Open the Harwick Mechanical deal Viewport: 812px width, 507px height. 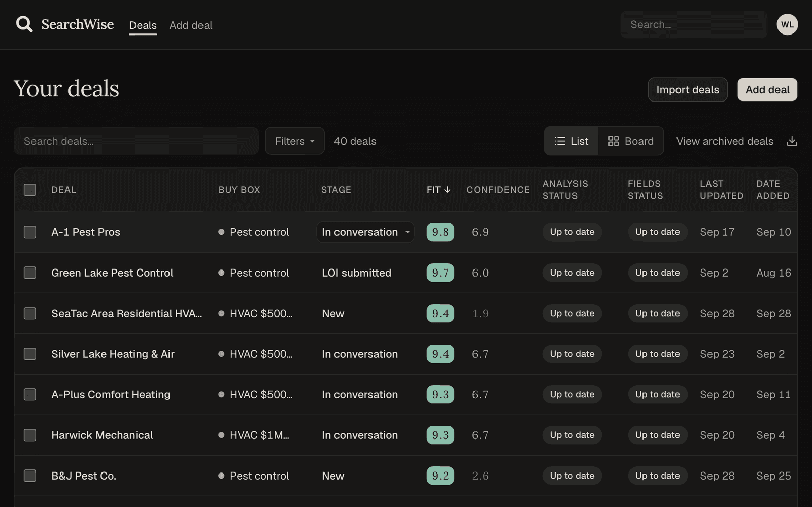coord(102,435)
